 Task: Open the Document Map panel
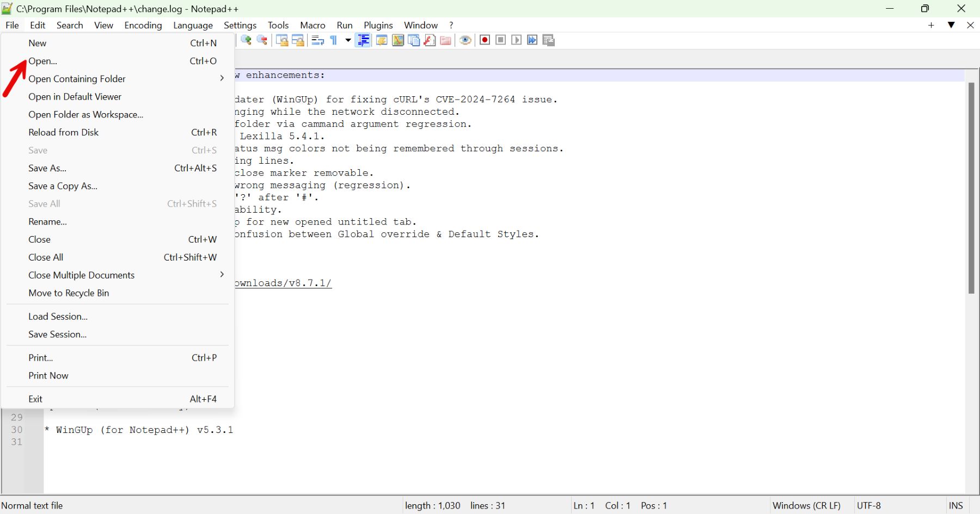(x=399, y=40)
